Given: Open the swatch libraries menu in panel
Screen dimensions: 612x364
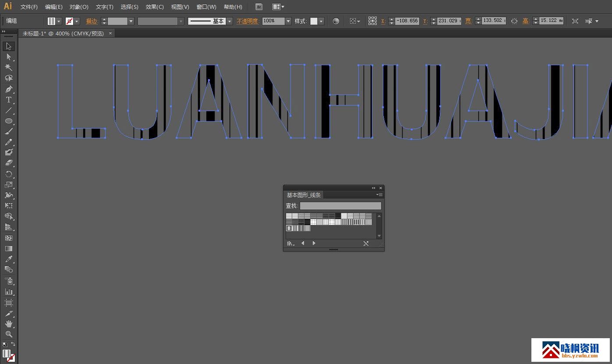Looking at the screenshot, I should click(x=290, y=244).
